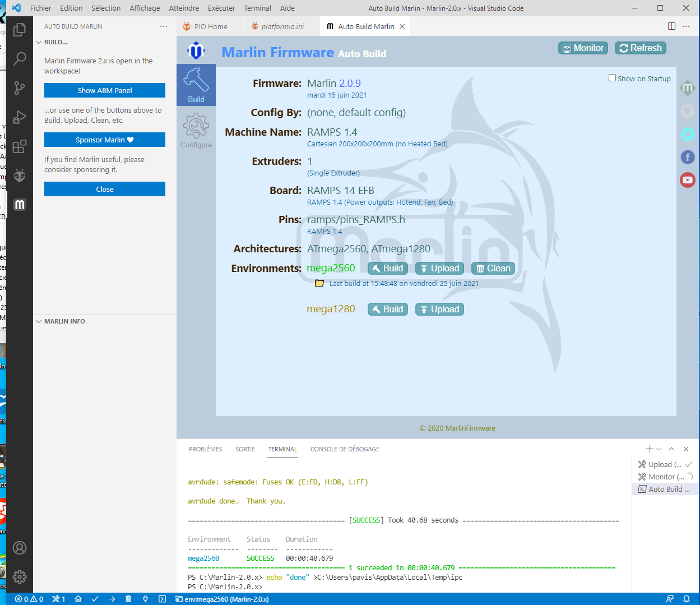Open the Search view in activity bar
Viewport: 700px width, 605px height.
coord(20,58)
